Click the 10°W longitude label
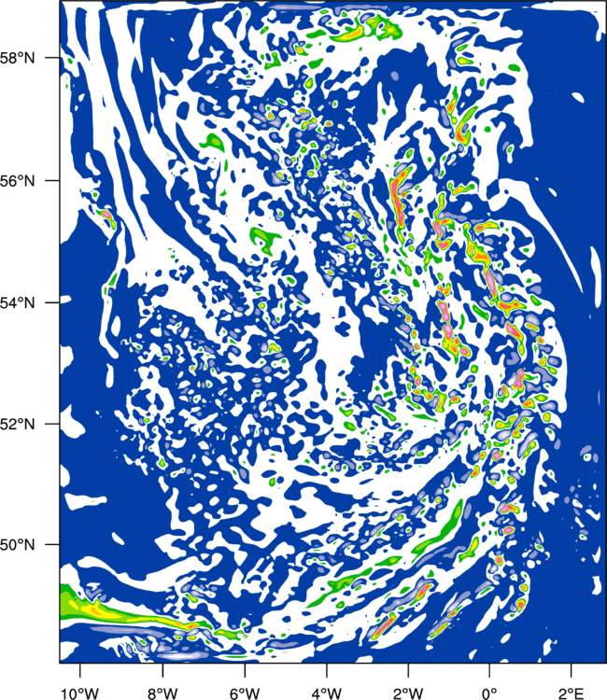 coord(80,693)
